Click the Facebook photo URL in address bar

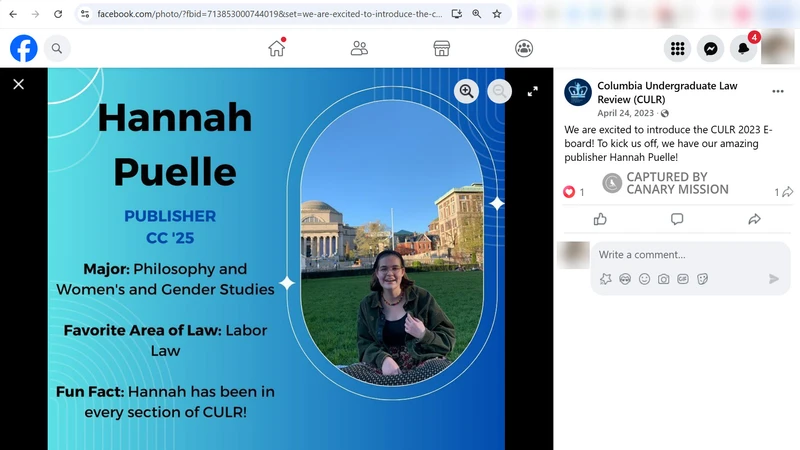tap(269, 14)
